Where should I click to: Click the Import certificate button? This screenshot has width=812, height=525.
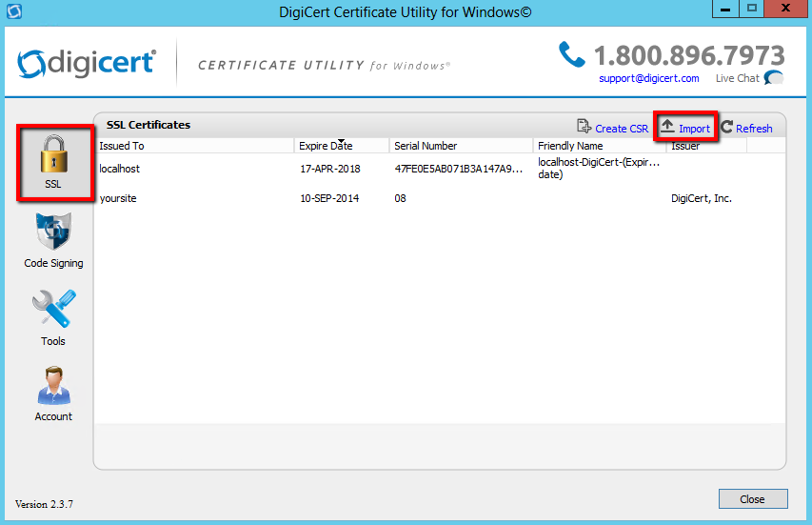(x=685, y=128)
